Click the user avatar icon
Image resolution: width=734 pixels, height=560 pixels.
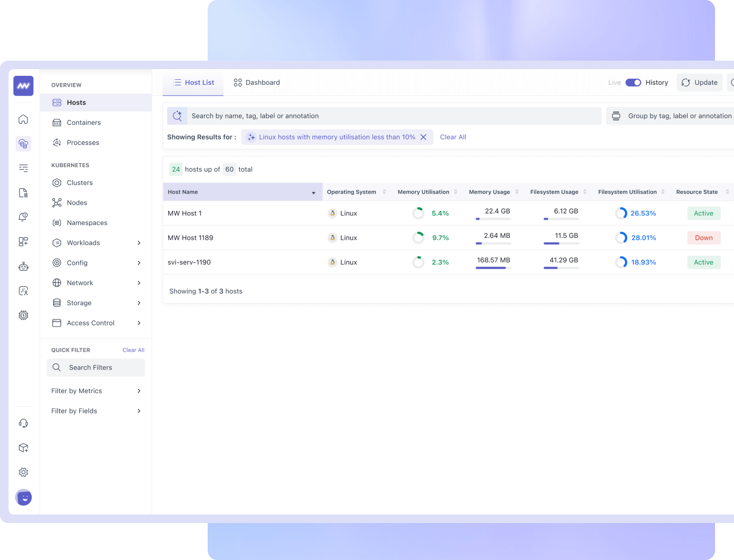(x=23, y=497)
